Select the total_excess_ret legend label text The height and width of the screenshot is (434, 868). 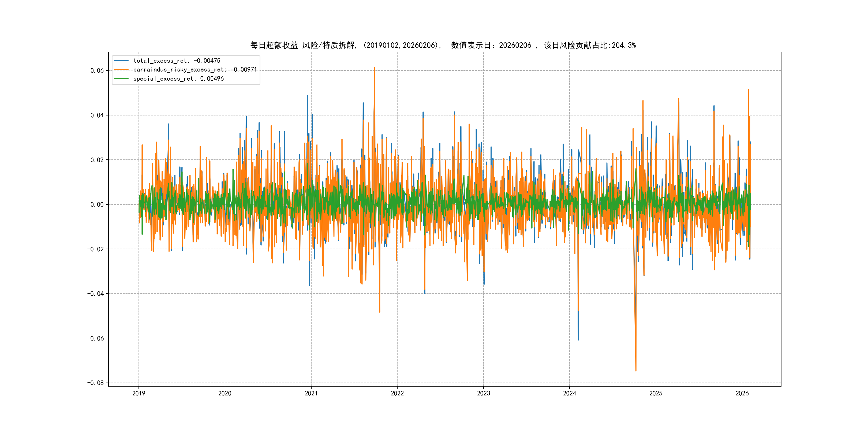click(177, 61)
